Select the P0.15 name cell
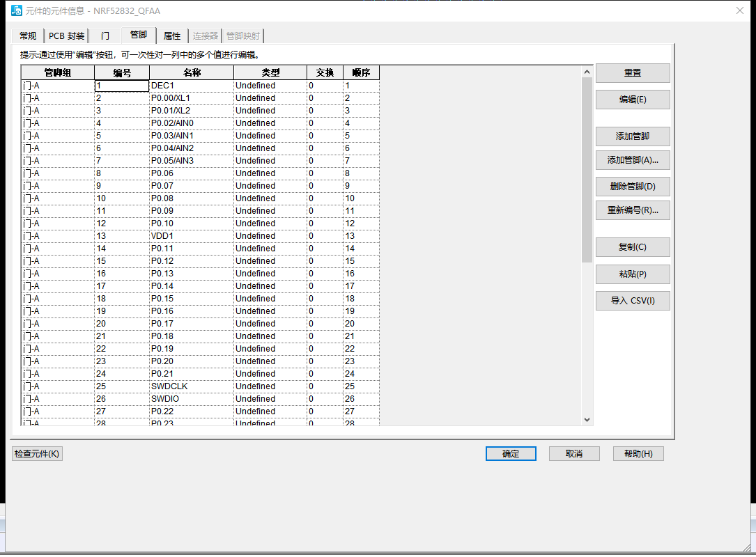 pyautogui.click(x=192, y=299)
